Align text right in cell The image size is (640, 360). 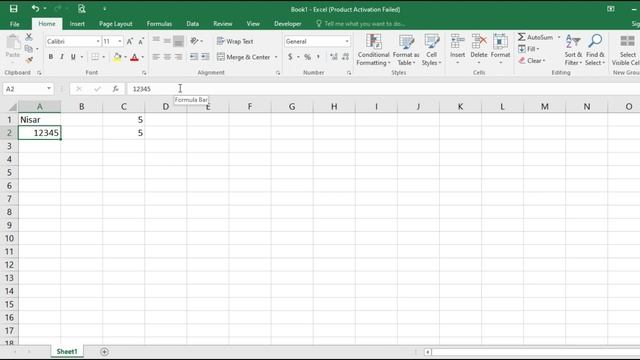(x=178, y=57)
